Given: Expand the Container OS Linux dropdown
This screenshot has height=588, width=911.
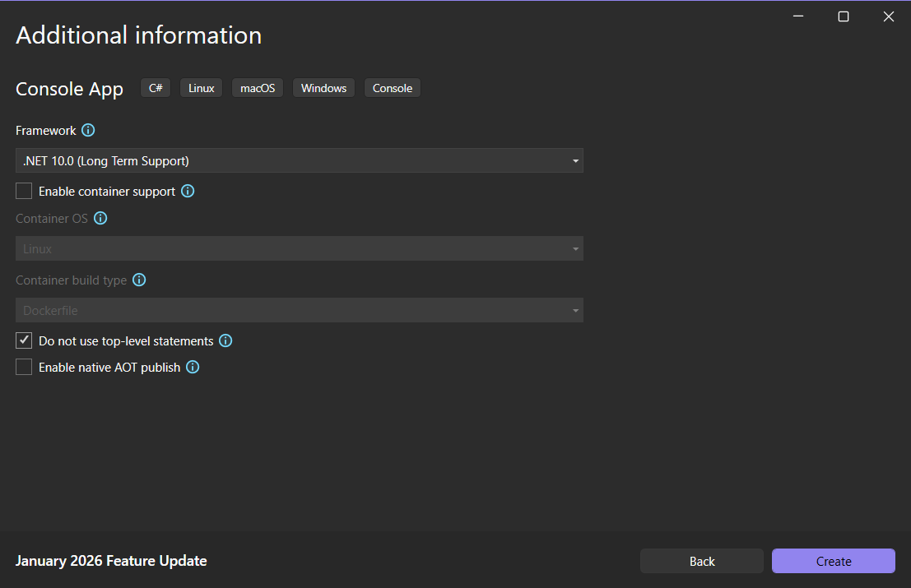Looking at the screenshot, I should [x=300, y=249].
